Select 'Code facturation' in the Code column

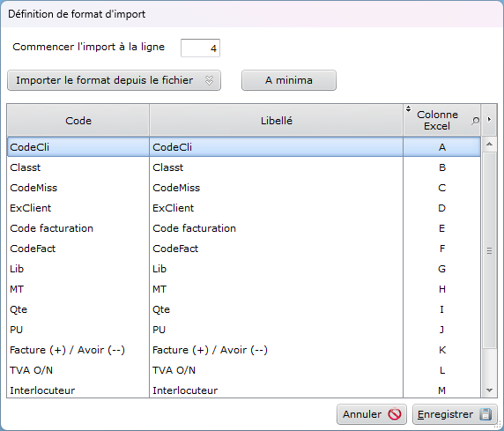point(78,228)
